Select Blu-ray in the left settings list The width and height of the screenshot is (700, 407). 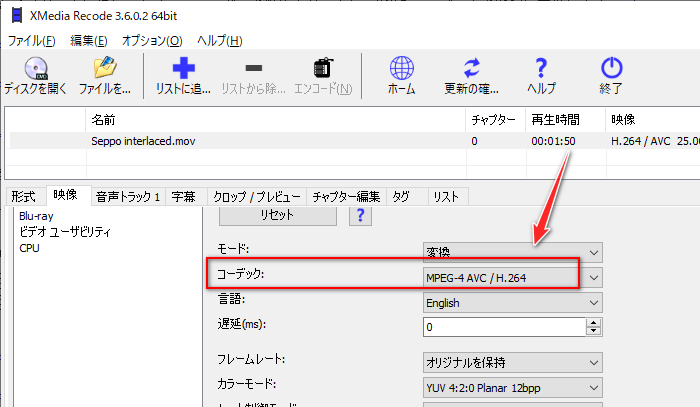(x=36, y=216)
